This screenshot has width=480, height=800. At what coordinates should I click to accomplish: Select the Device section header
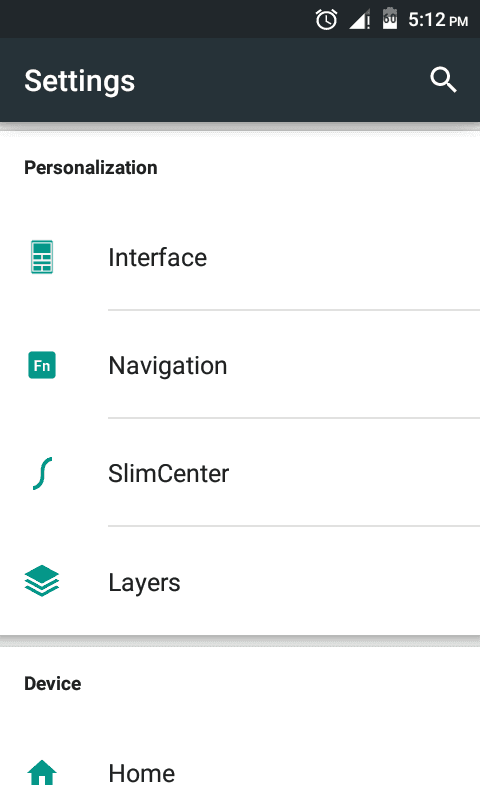tap(53, 684)
